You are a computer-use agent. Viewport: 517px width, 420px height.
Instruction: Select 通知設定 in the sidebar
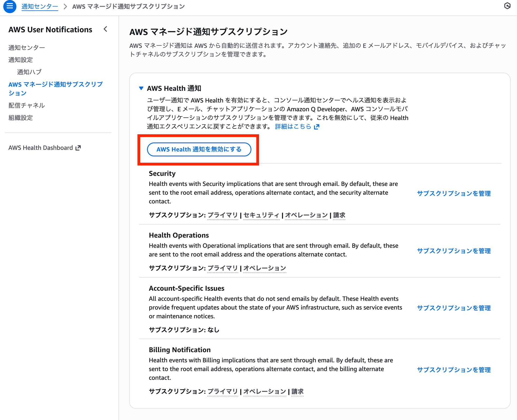tap(20, 60)
